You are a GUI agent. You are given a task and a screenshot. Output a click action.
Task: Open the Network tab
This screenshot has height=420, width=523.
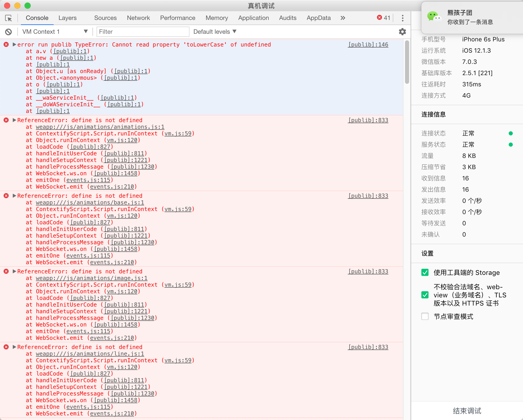pos(138,18)
